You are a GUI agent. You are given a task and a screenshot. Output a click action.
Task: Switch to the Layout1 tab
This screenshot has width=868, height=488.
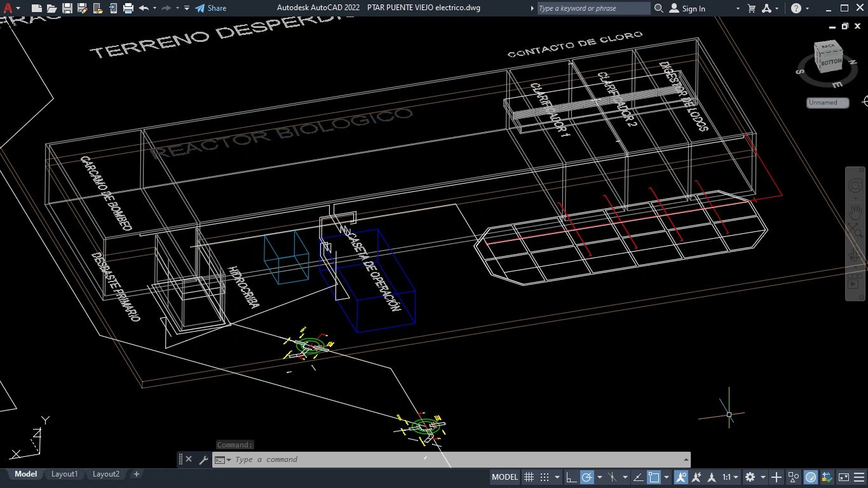(x=64, y=474)
